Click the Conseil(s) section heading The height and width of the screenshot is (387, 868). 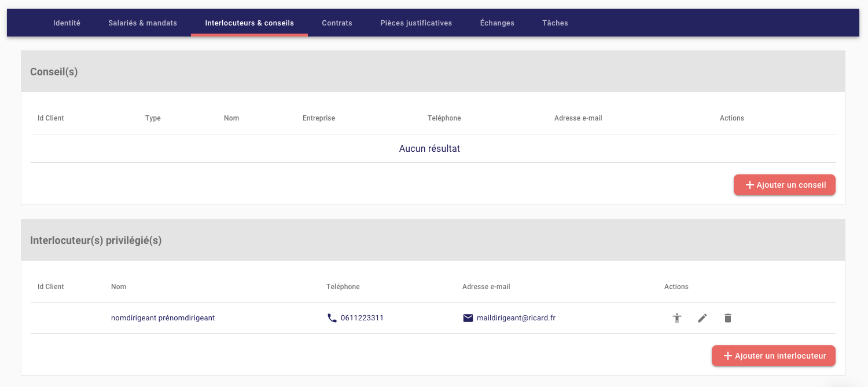click(x=54, y=72)
